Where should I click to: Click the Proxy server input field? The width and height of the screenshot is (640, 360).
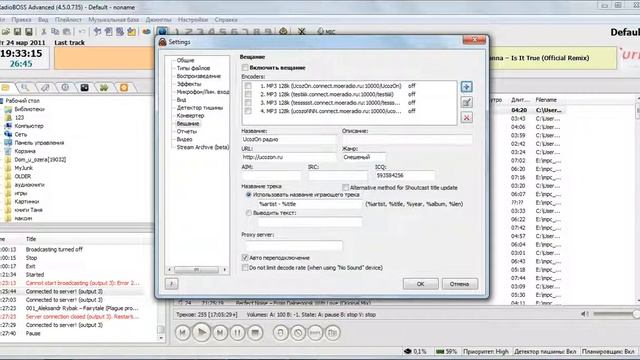(294, 245)
